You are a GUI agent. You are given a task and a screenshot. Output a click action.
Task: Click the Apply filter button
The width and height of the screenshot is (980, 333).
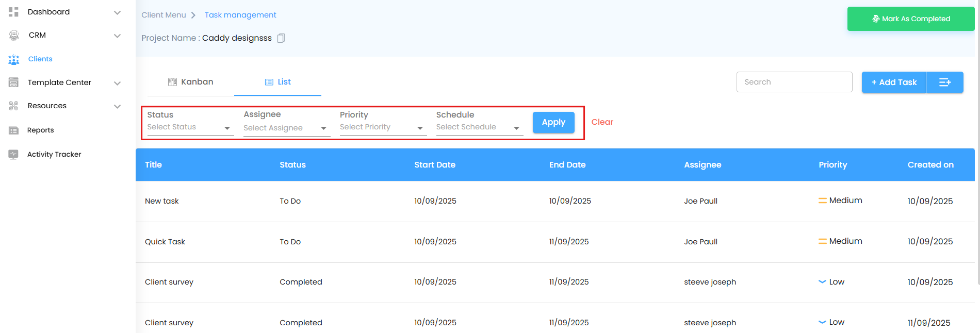click(x=553, y=123)
